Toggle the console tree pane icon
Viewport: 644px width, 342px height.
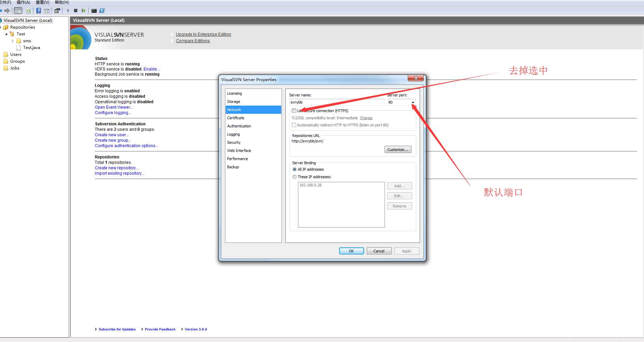pos(18,11)
